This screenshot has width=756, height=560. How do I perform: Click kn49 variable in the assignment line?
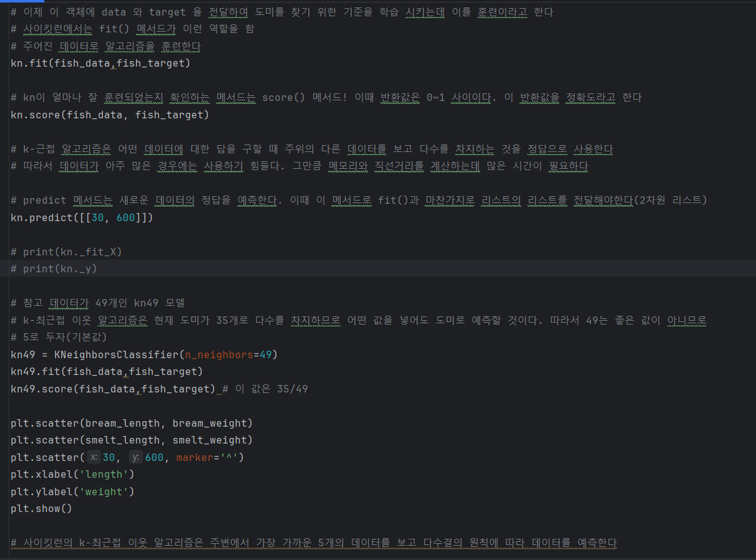(22, 354)
